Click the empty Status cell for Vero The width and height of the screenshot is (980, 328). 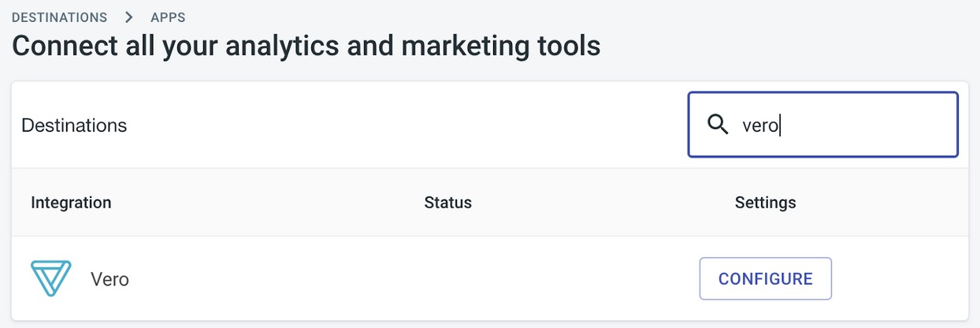[x=447, y=279]
